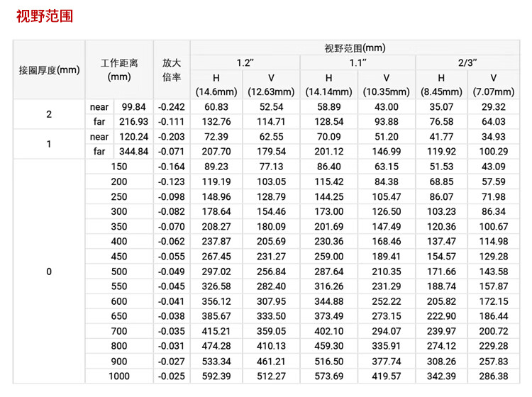Select the 1.2" sensor size header

coord(245,62)
